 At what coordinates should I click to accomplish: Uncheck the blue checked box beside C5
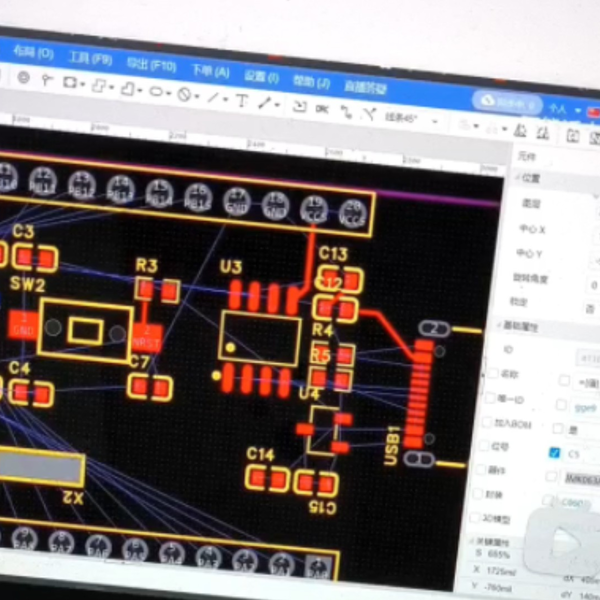pyautogui.click(x=554, y=453)
